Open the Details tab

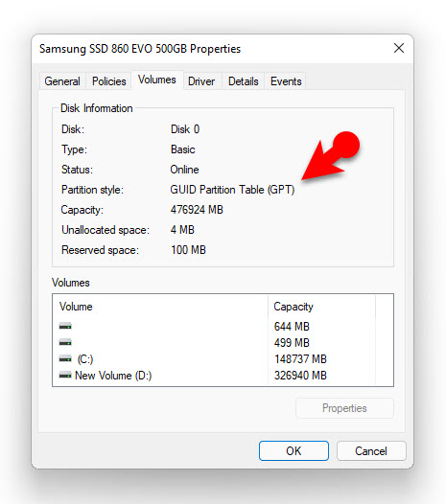pos(244,81)
